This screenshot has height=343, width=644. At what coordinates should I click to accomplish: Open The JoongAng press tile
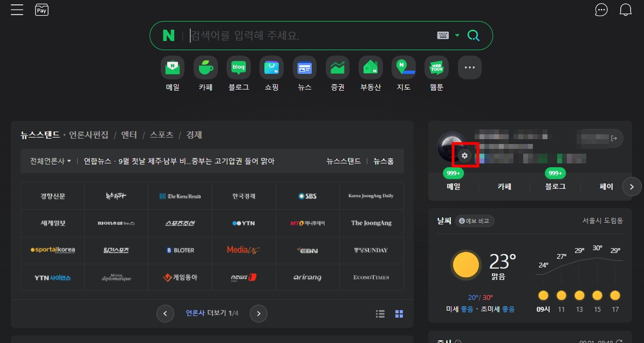(x=371, y=223)
